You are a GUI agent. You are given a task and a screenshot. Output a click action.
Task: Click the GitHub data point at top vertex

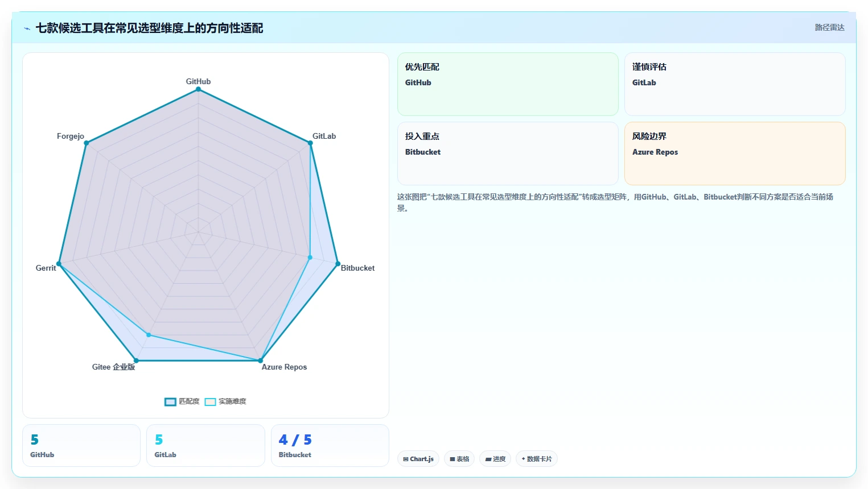pyautogui.click(x=198, y=89)
